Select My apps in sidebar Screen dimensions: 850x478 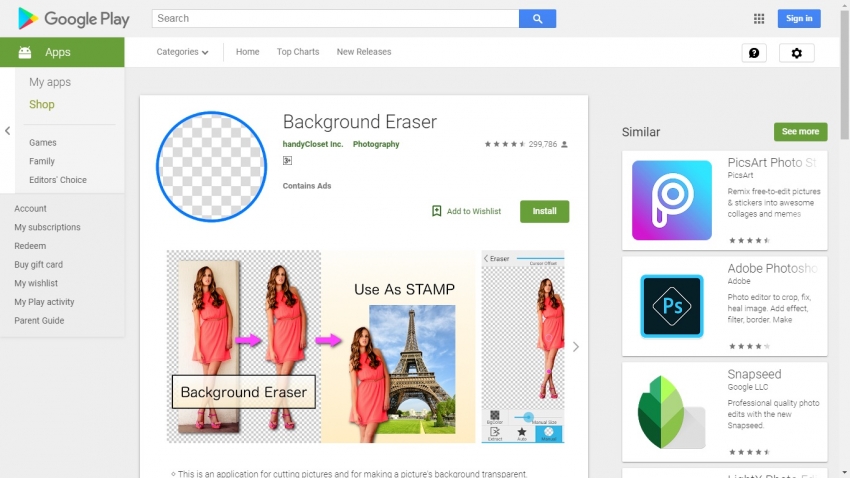click(x=50, y=82)
